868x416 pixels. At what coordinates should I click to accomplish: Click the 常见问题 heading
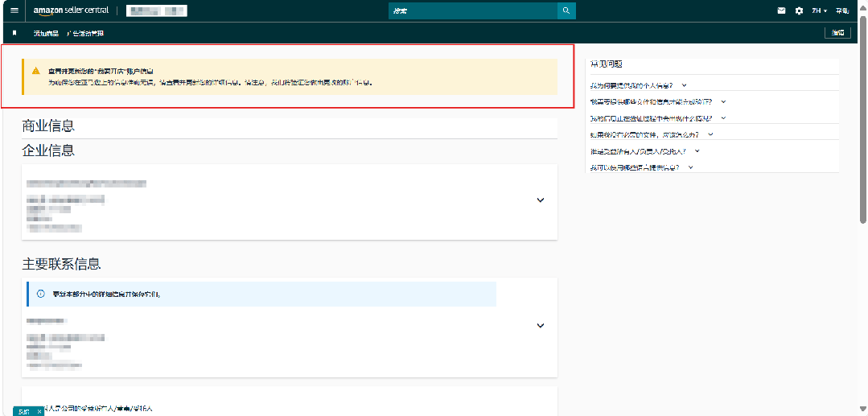[607, 64]
